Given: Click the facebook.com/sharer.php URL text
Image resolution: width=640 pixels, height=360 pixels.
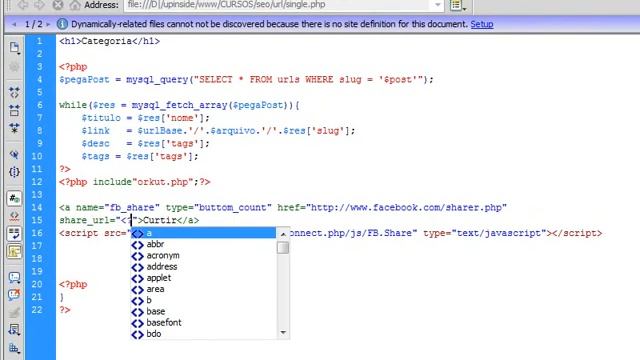Looking at the screenshot, I should click(x=406, y=208).
